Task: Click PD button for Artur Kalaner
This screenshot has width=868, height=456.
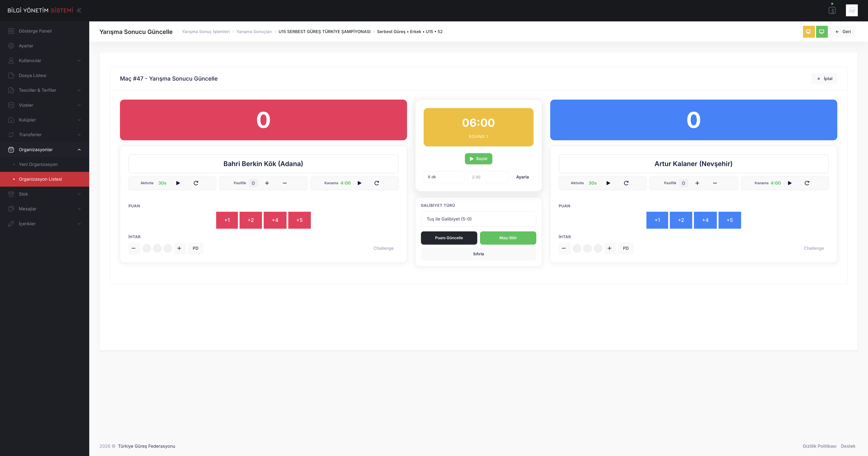Action: click(626, 248)
